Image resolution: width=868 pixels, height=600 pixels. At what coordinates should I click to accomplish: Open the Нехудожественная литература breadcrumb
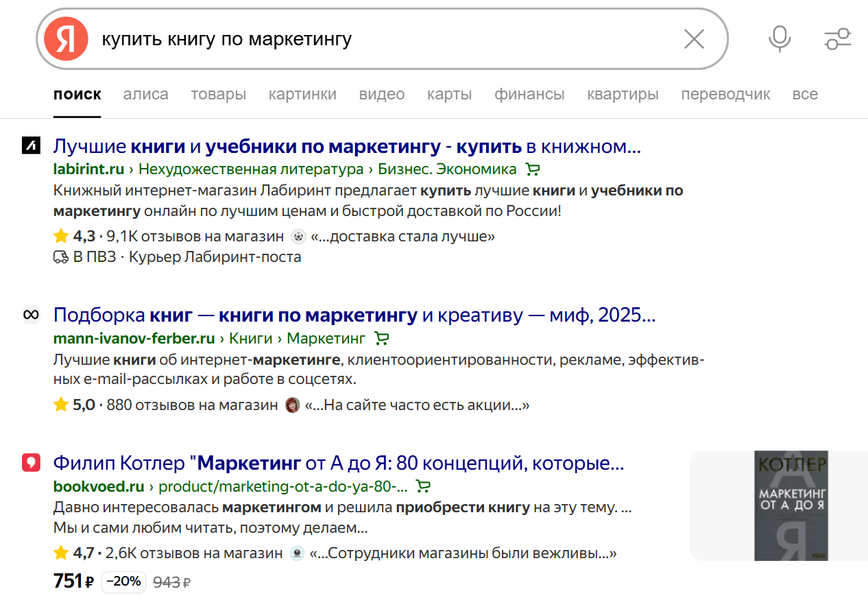250,169
